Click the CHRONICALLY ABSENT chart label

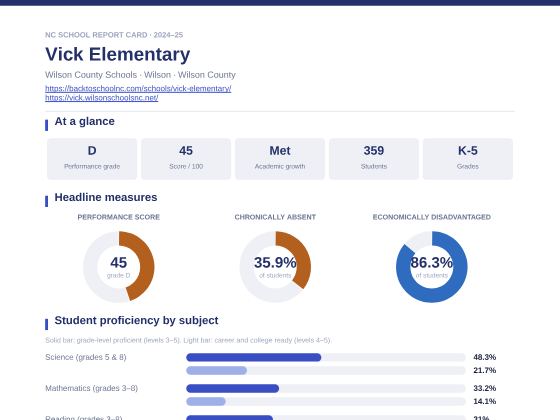275,217
